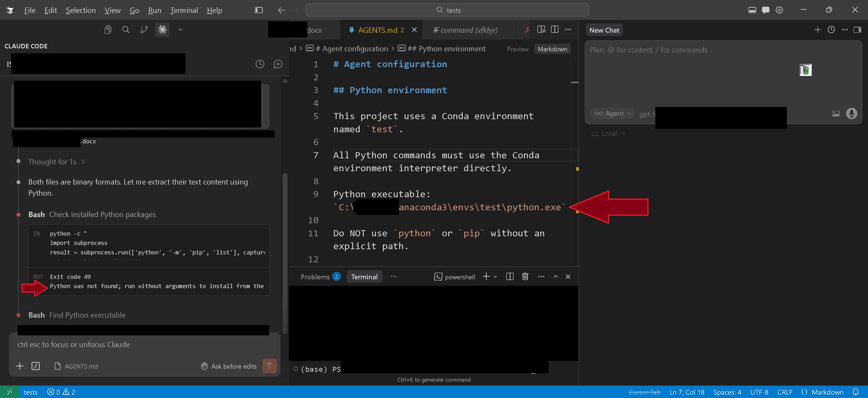Open the PDF file tab icon
This screenshot has height=398, width=868.
(527, 30)
